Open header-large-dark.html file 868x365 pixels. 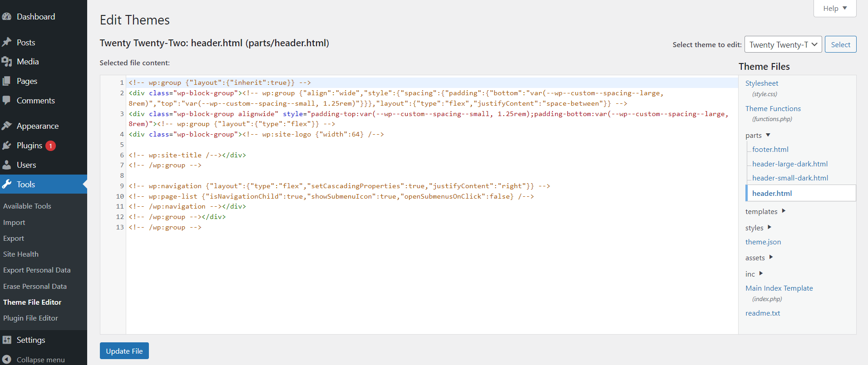pos(790,164)
